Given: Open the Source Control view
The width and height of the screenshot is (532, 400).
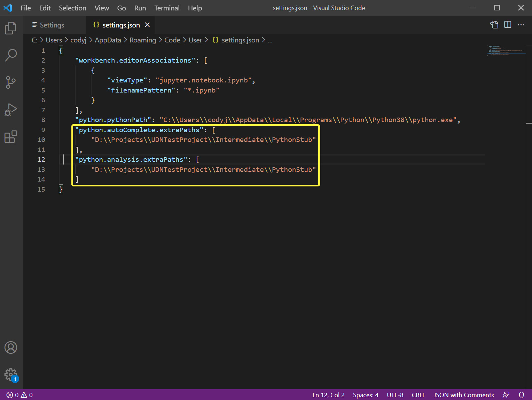Looking at the screenshot, I should [x=11, y=82].
